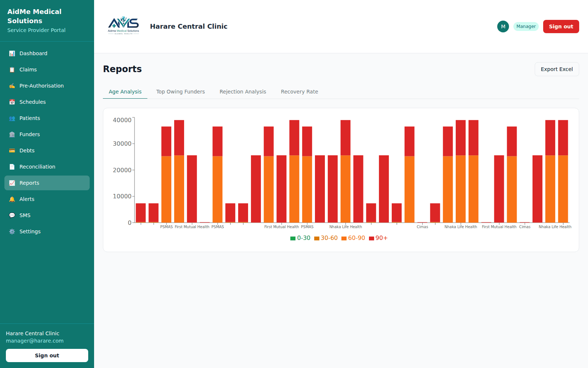Image resolution: width=588 pixels, height=368 pixels.
Task: Switch to Top Owing Funders tab
Action: tap(180, 92)
